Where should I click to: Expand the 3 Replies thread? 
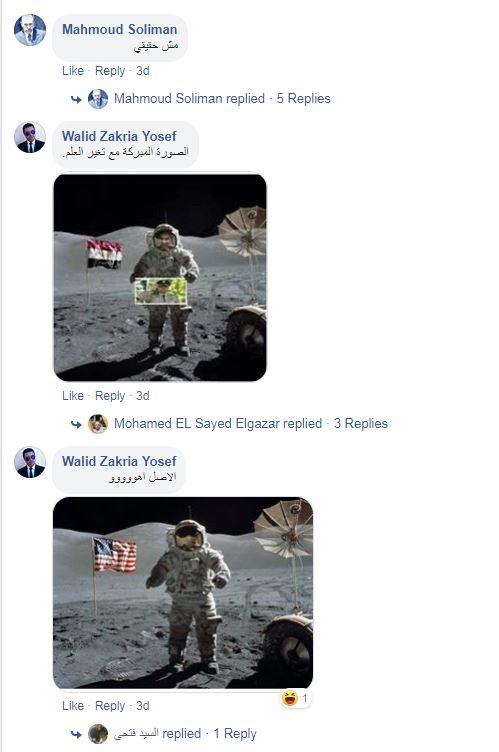(361, 423)
